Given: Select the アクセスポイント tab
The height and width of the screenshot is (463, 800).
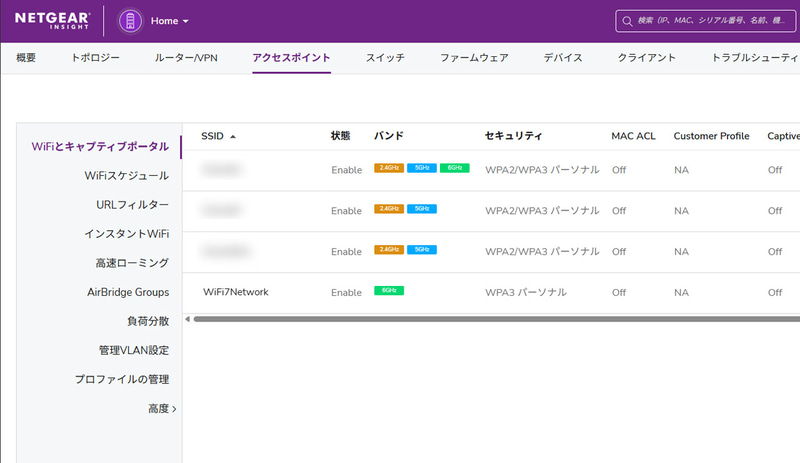Looking at the screenshot, I should [x=291, y=58].
